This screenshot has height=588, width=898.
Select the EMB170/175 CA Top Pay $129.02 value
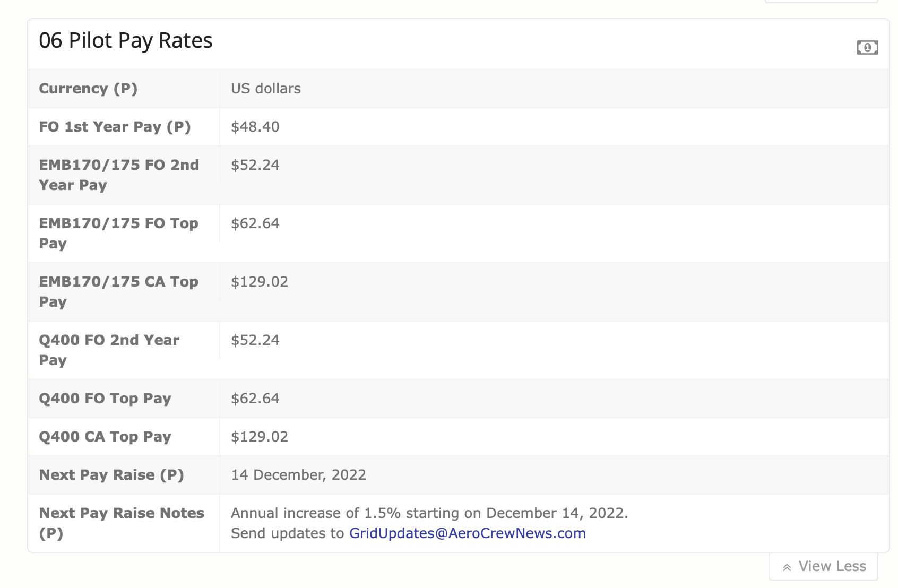click(x=260, y=281)
